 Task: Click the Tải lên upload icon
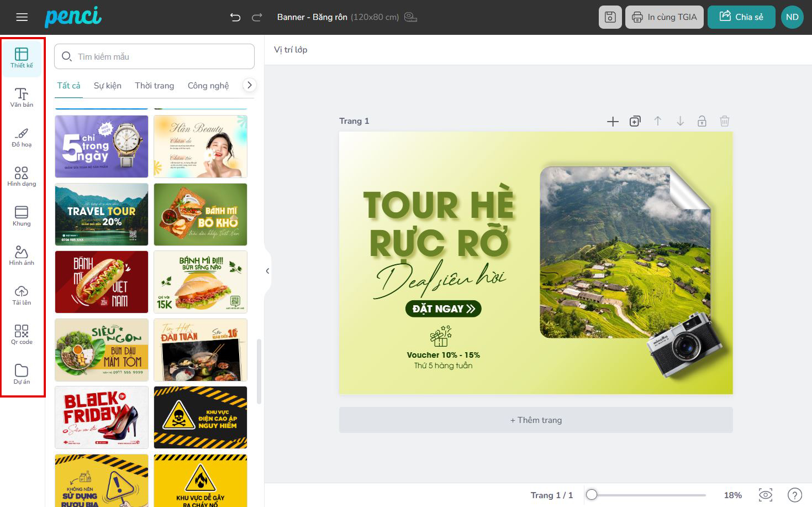tap(22, 295)
